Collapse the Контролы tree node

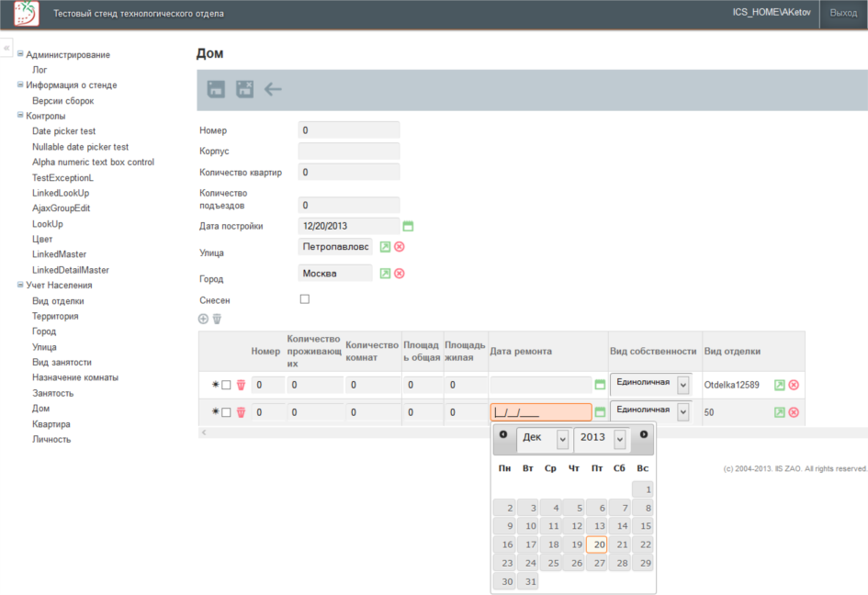[20, 115]
